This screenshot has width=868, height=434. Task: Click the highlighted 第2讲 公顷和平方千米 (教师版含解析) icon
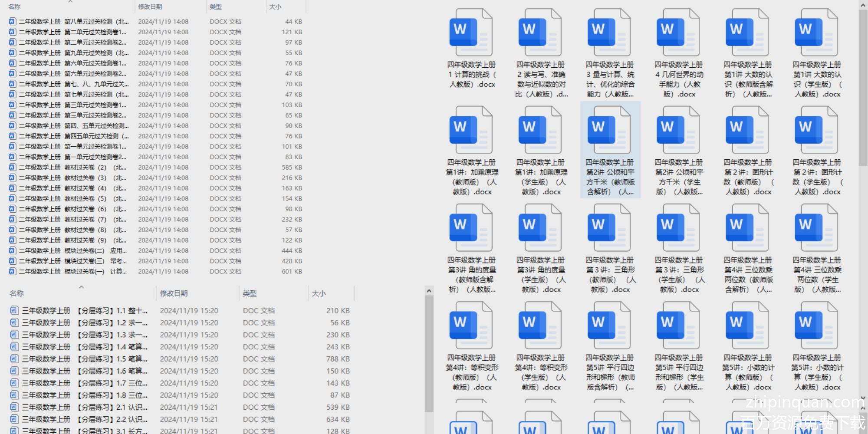(609, 131)
